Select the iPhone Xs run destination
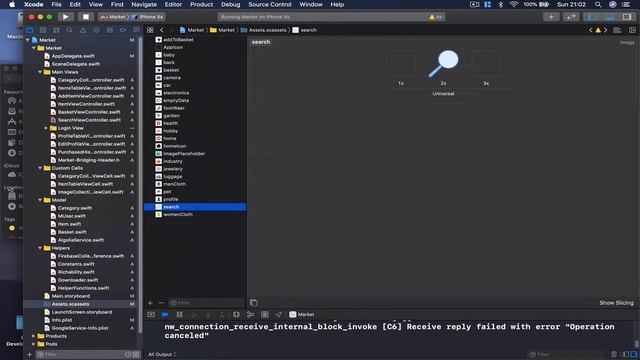 pos(148,17)
